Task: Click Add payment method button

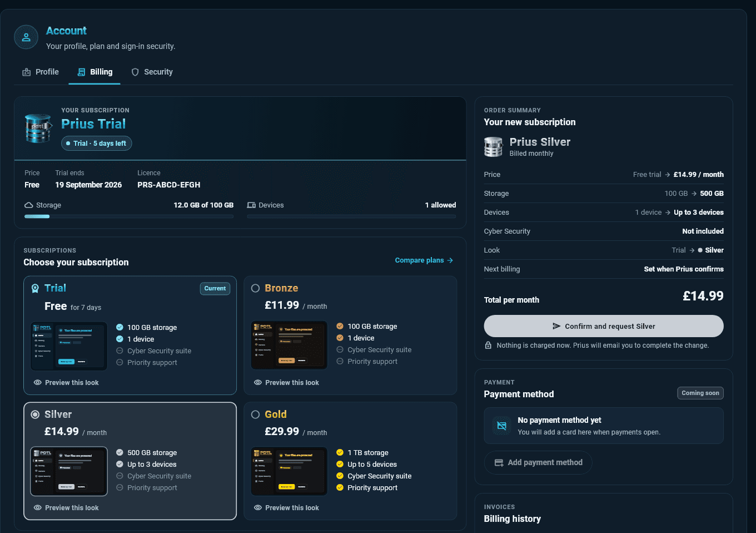Action: click(538, 463)
